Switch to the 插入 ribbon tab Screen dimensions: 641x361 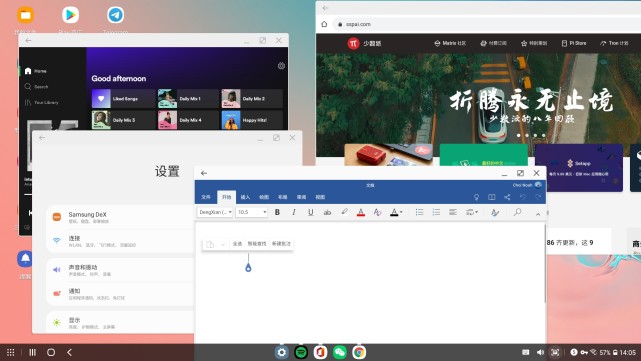245,197
